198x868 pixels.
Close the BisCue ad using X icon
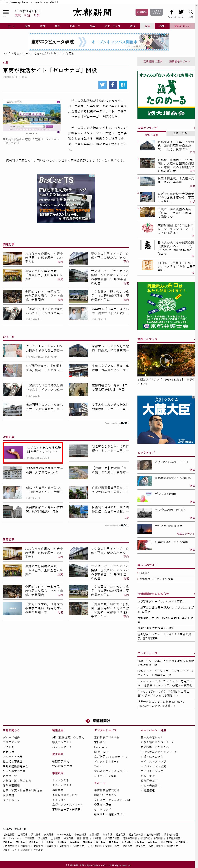(93, 176)
